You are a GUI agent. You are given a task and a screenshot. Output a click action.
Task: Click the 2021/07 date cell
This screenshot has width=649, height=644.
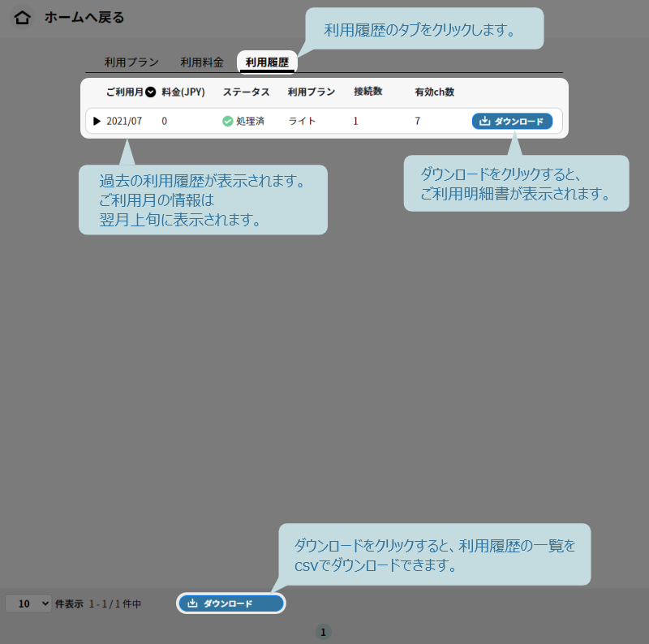pyautogui.click(x=124, y=122)
